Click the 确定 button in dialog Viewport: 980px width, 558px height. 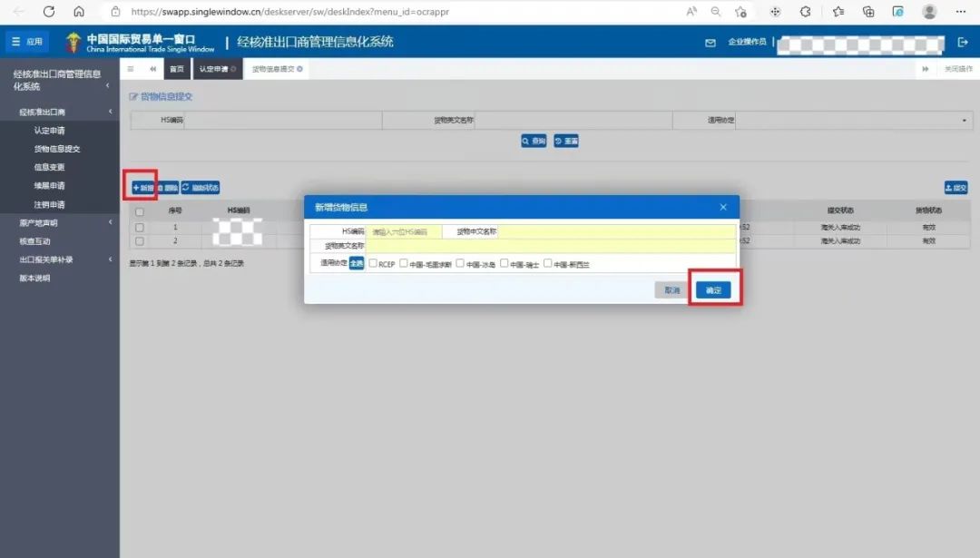(x=713, y=290)
